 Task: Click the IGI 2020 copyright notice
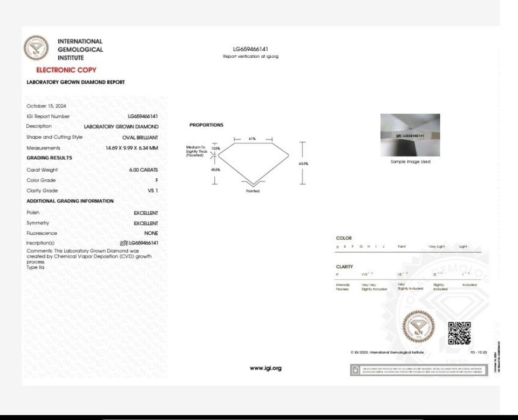click(x=387, y=353)
